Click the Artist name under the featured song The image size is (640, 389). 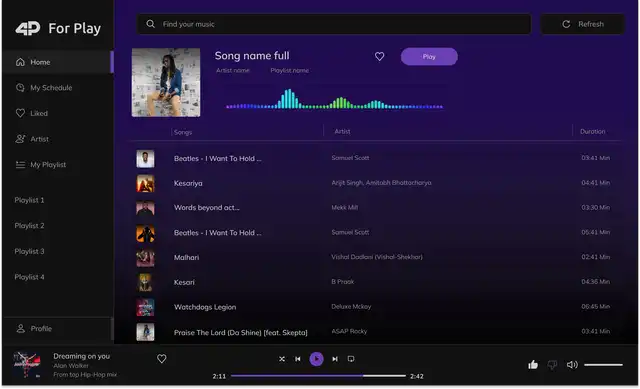pos(233,71)
